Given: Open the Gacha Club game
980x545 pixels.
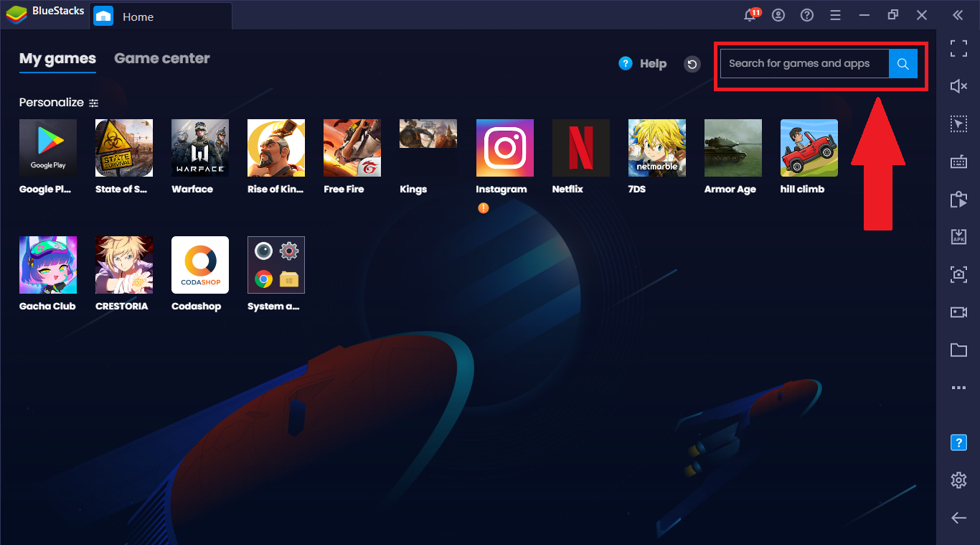Looking at the screenshot, I should click(48, 265).
